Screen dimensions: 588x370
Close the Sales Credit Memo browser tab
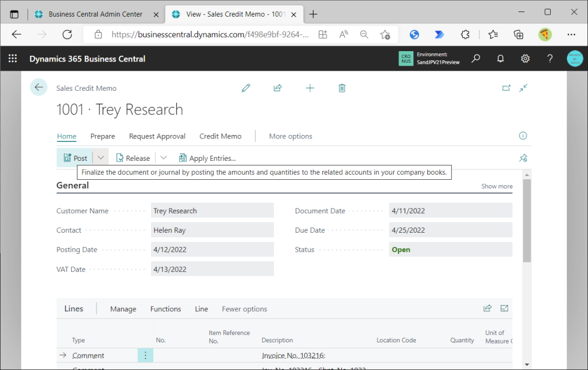click(294, 14)
